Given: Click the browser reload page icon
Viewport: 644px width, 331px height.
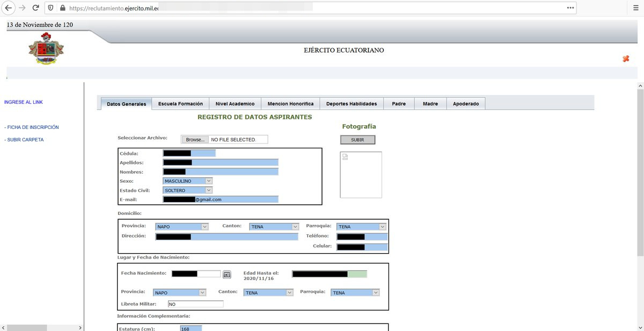Looking at the screenshot, I should (35, 8).
